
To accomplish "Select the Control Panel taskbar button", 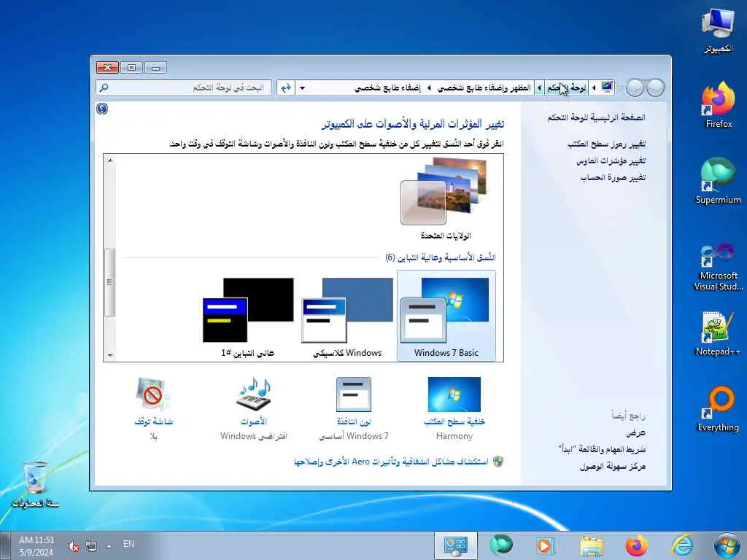I will click(455, 545).
